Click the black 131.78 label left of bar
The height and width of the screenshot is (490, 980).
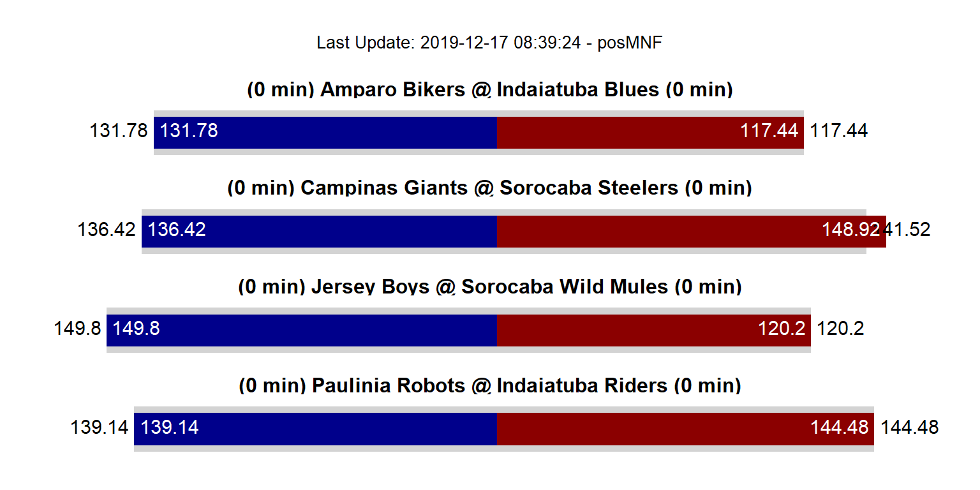click(x=119, y=131)
